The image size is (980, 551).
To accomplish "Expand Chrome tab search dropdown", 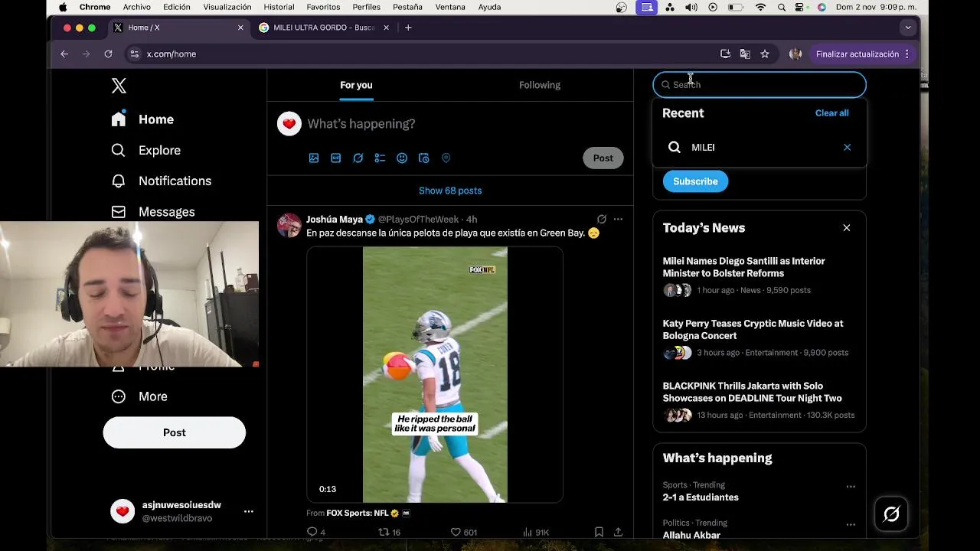I will (x=908, y=28).
